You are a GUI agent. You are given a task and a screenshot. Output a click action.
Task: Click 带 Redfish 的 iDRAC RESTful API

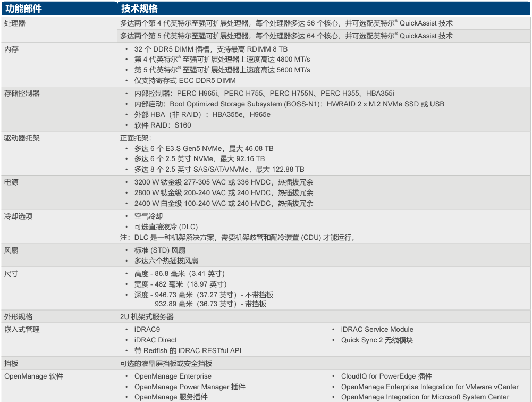pos(188,351)
